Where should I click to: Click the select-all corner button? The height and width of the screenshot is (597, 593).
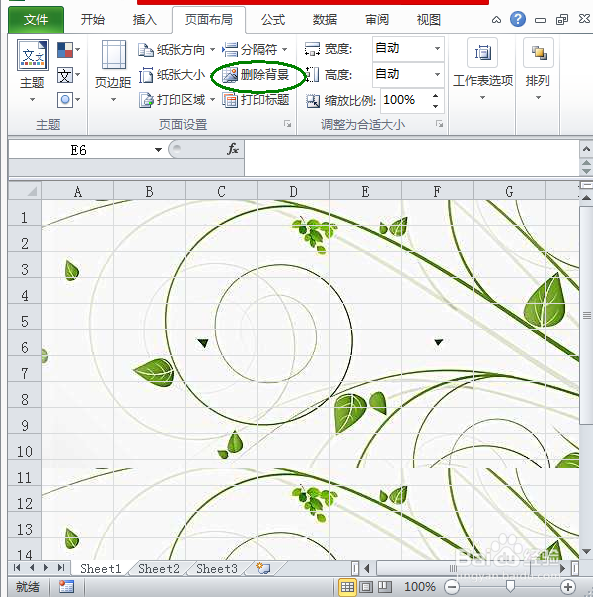point(25,191)
